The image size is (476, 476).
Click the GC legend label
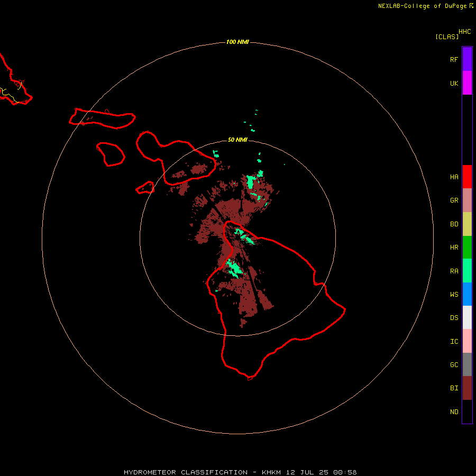[454, 365]
